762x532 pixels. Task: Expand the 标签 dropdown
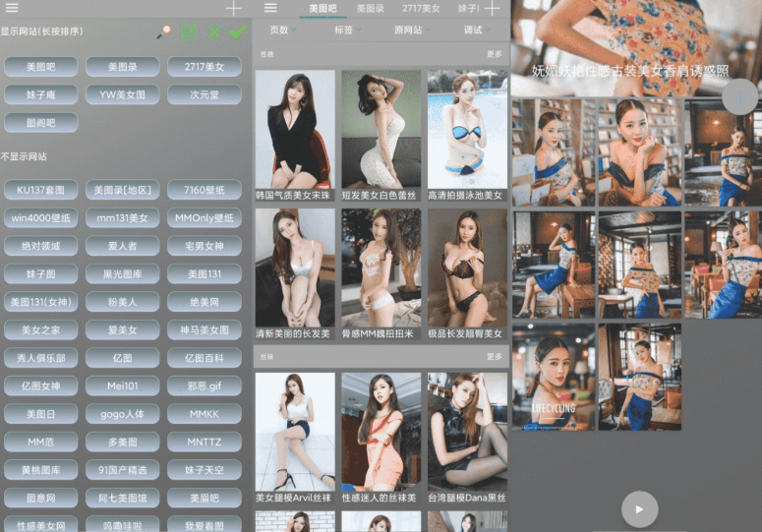[347, 30]
